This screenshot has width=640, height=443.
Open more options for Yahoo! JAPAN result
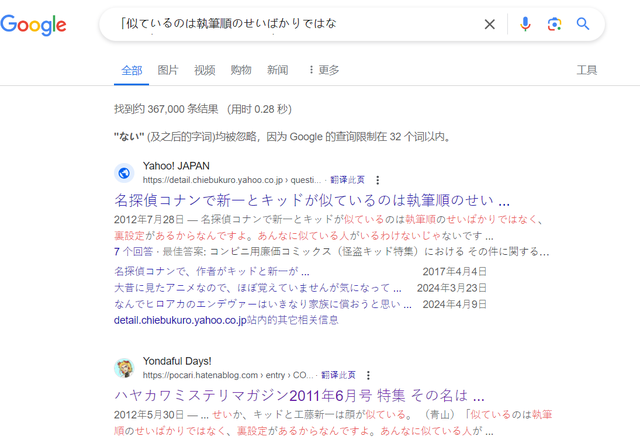click(378, 180)
